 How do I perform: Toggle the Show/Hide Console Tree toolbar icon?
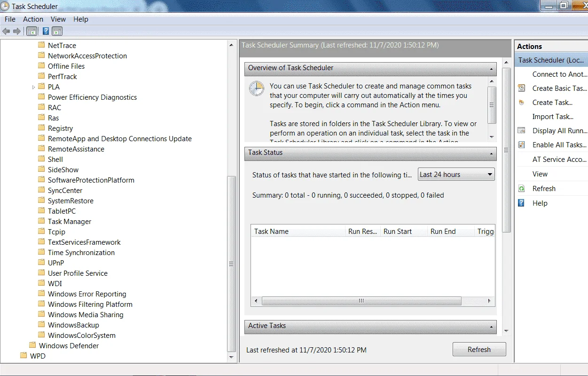point(31,32)
